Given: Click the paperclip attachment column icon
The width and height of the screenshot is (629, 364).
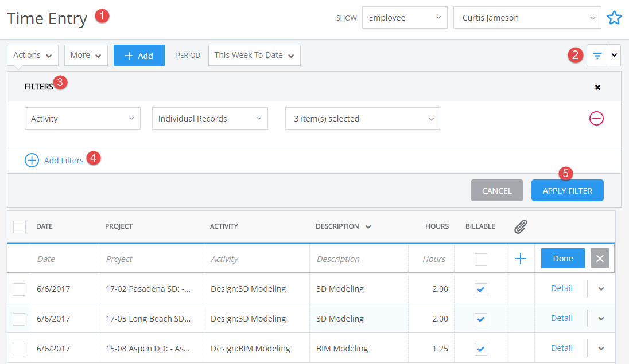Looking at the screenshot, I should tap(521, 226).
